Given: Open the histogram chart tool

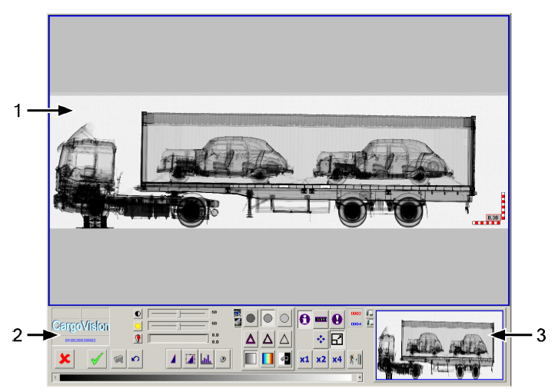Looking at the screenshot, I should point(206,359).
